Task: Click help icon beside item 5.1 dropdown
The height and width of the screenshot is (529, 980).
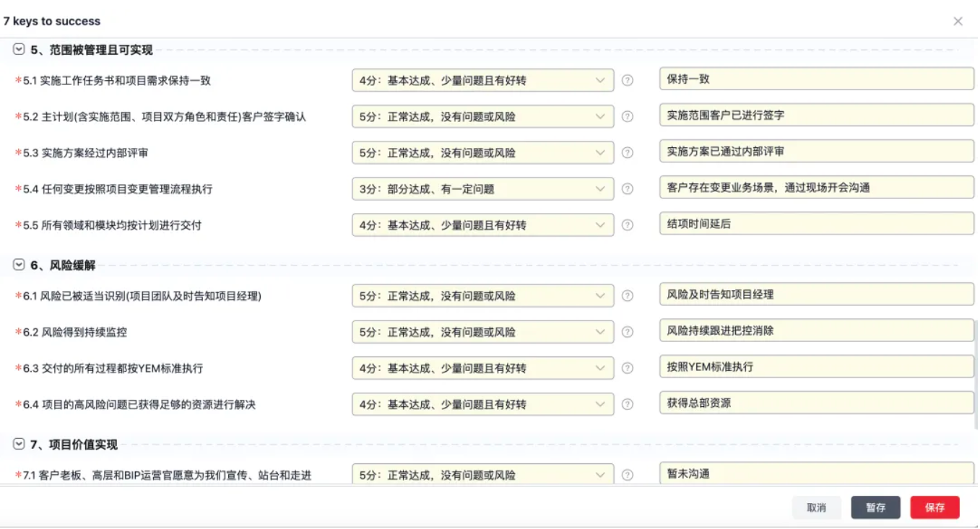Action: pos(628,80)
